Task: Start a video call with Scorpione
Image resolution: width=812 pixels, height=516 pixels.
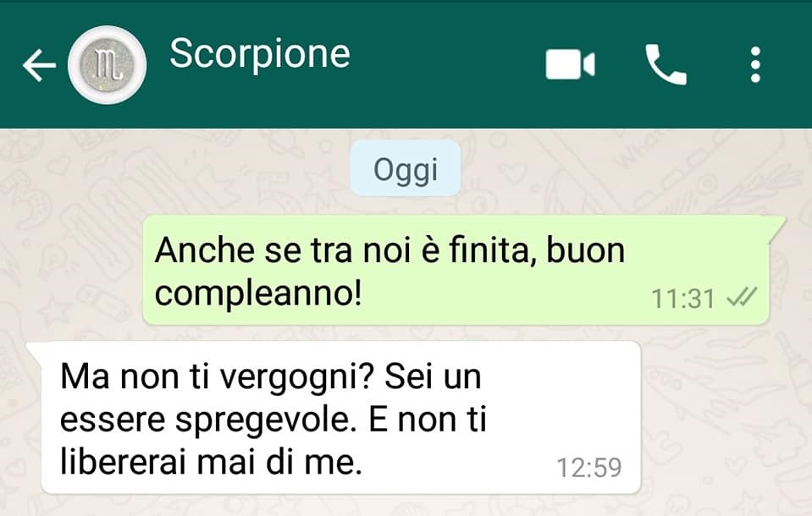Action: (570, 64)
